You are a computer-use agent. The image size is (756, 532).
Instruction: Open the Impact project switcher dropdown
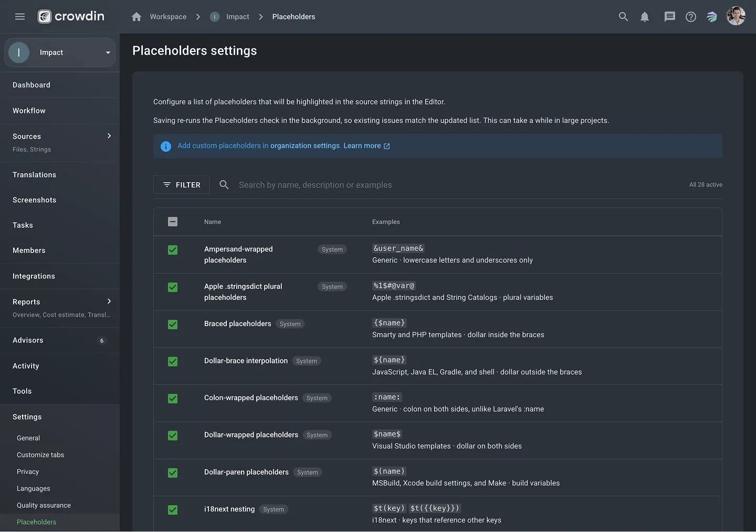60,53
